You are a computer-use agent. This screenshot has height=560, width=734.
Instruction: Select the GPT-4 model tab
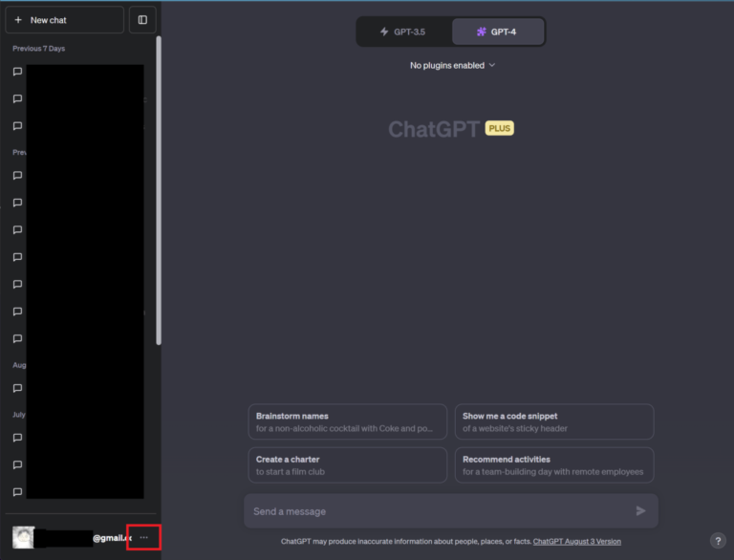point(497,32)
